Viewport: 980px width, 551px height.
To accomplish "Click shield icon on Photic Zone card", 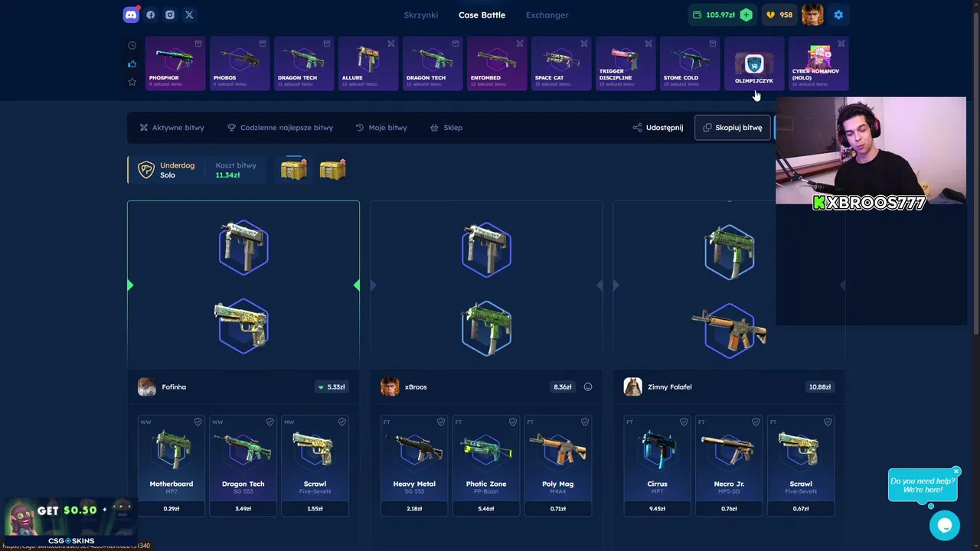I will (513, 422).
